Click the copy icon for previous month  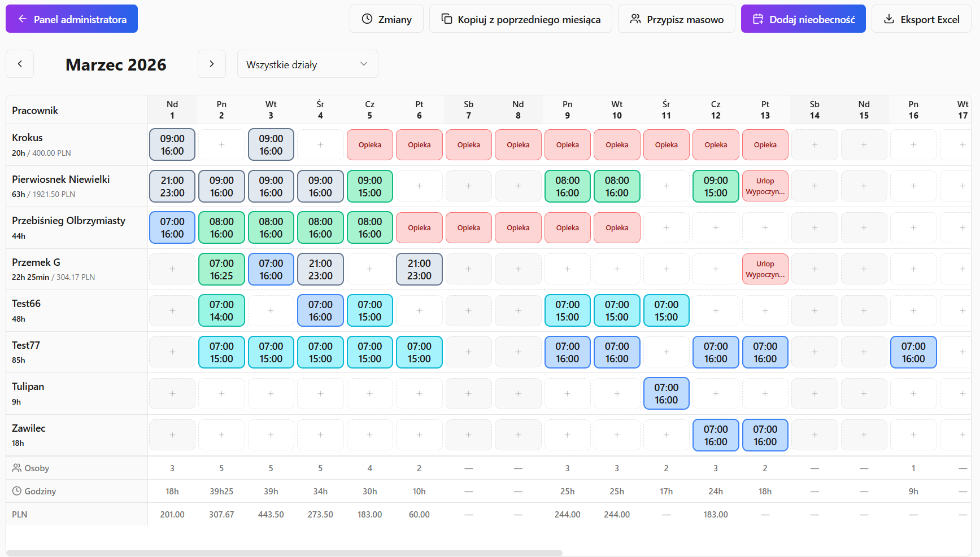point(447,19)
